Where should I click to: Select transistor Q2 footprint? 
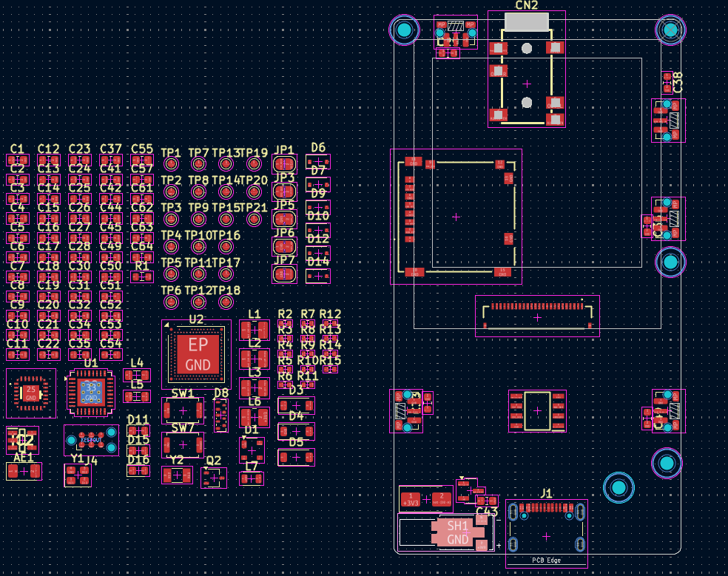[214, 478]
